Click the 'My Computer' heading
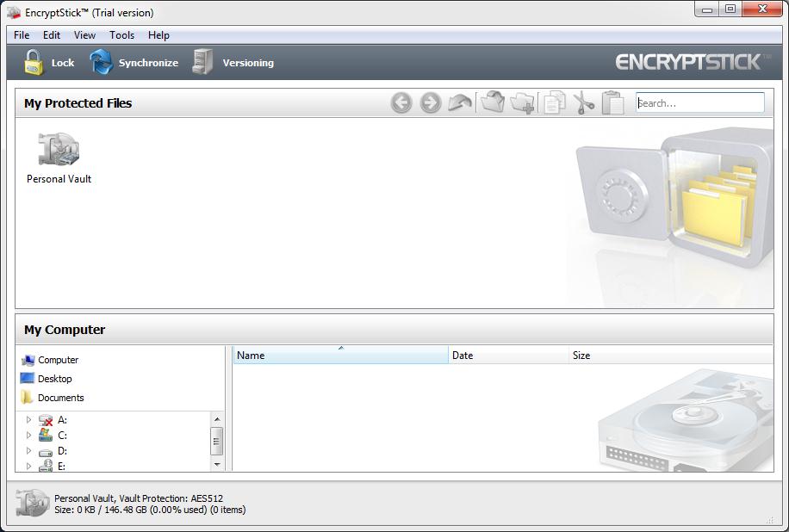The height and width of the screenshot is (532, 789). pyautogui.click(x=65, y=330)
